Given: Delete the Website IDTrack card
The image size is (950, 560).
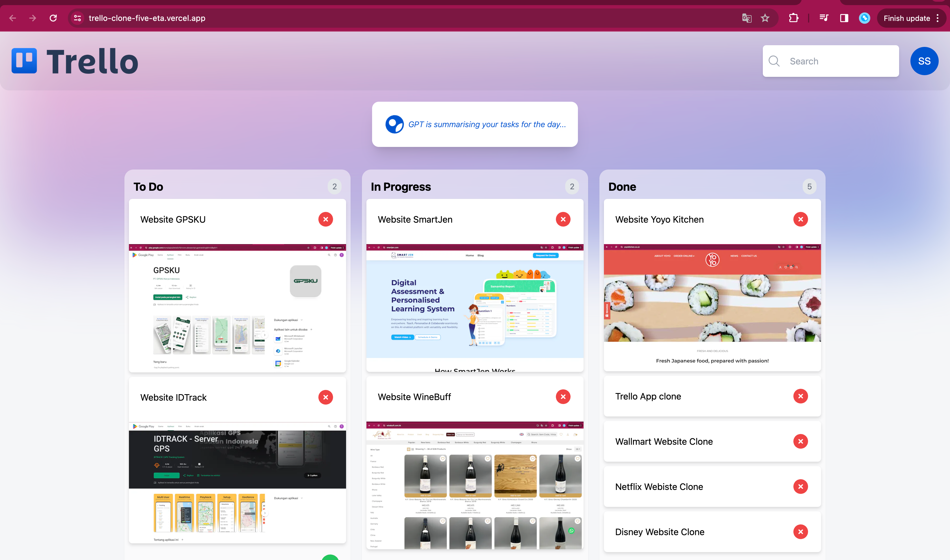Looking at the screenshot, I should (x=325, y=397).
